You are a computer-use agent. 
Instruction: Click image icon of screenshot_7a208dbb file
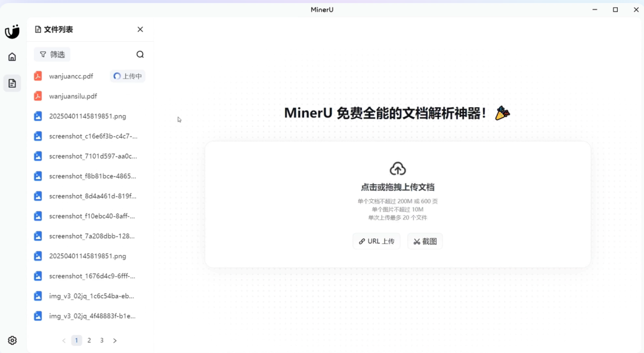38,236
